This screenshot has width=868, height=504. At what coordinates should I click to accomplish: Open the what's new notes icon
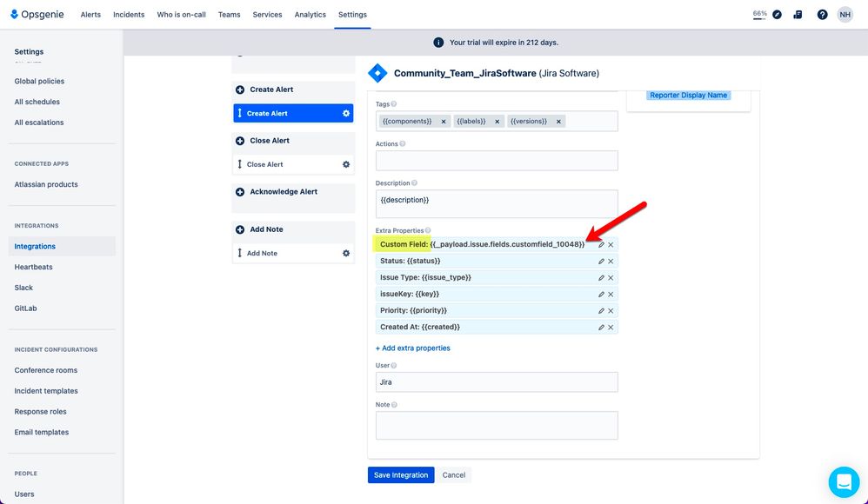click(x=798, y=15)
